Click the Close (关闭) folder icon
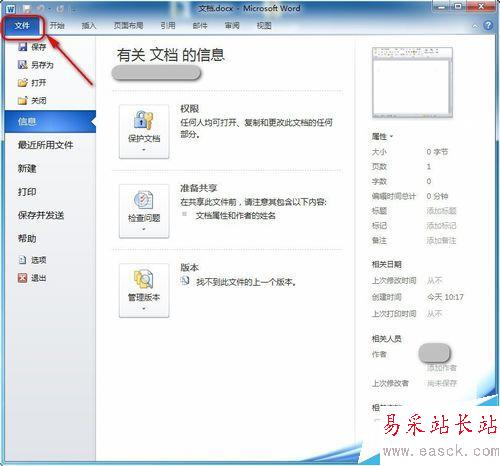 (x=22, y=100)
